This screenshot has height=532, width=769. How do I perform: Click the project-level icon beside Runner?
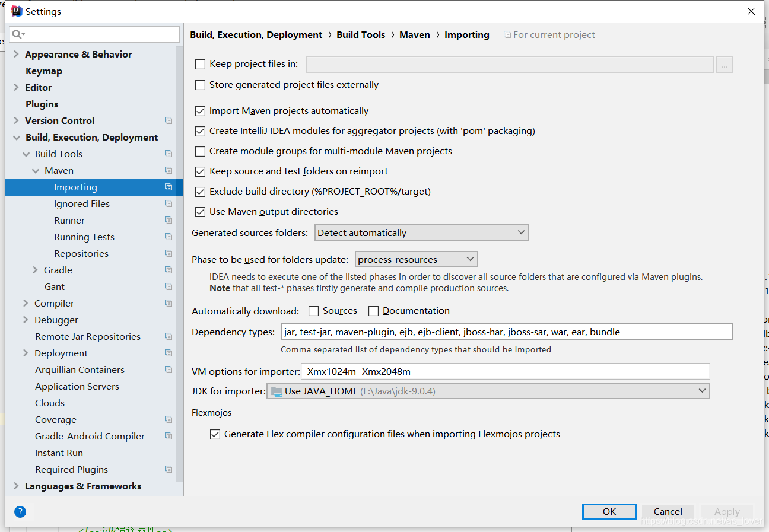(169, 220)
